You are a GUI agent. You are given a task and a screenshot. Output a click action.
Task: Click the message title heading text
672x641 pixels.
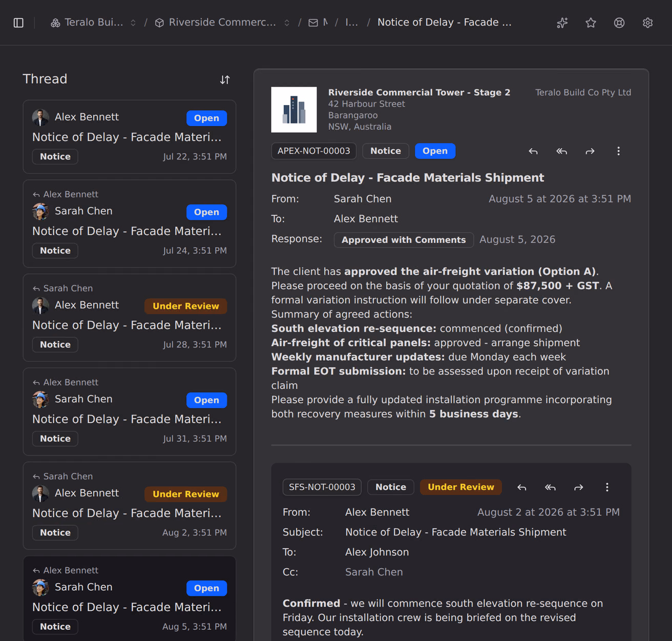point(408,178)
